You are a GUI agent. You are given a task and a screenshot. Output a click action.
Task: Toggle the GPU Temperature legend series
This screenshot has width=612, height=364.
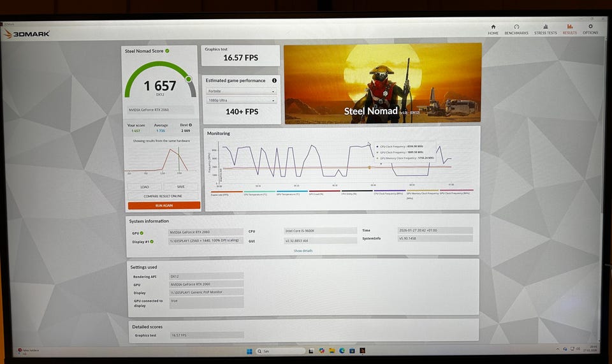[x=292, y=193]
